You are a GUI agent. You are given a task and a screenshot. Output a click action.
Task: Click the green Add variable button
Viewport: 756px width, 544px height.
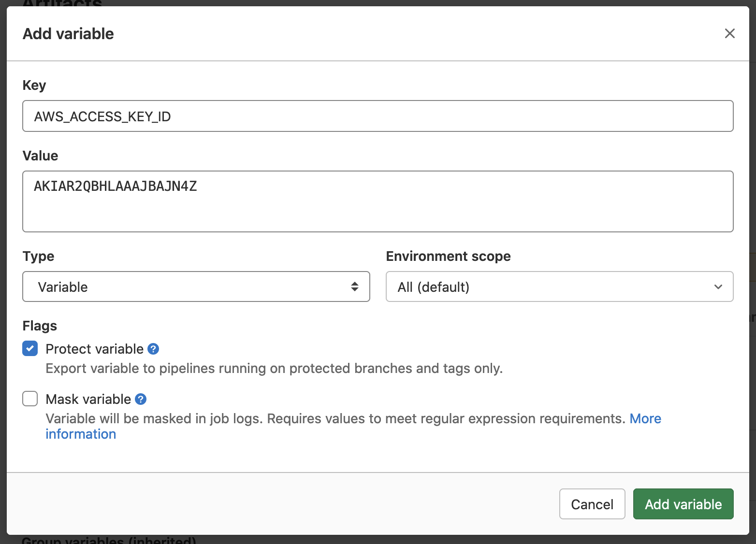click(683, 504)
